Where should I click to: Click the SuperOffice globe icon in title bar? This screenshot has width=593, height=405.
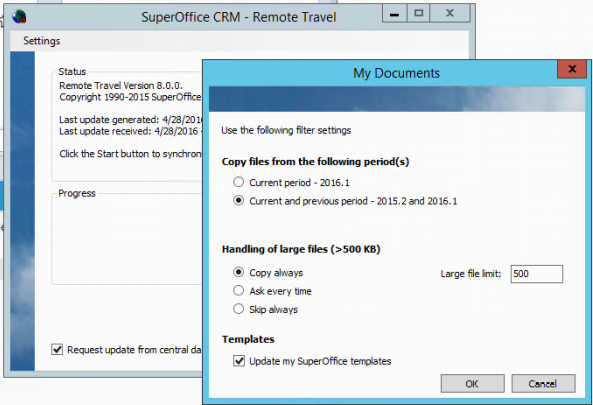click(x=19, y=17)
